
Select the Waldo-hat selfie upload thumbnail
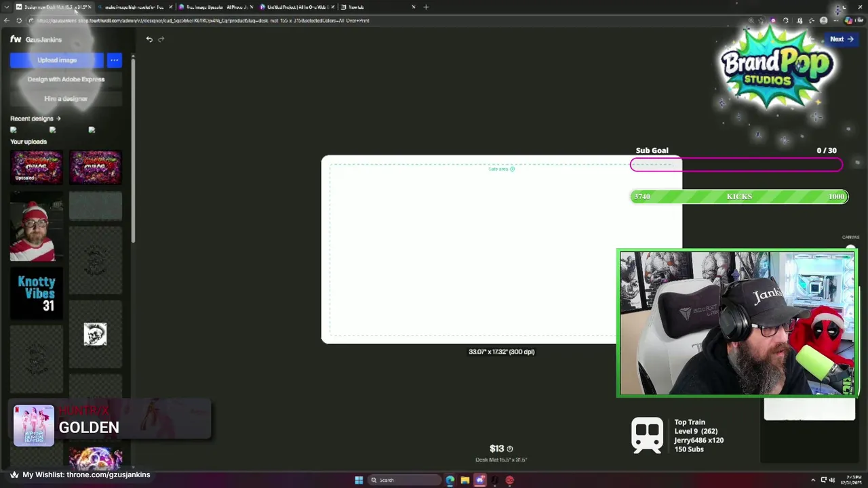click(x=36, y=226)
